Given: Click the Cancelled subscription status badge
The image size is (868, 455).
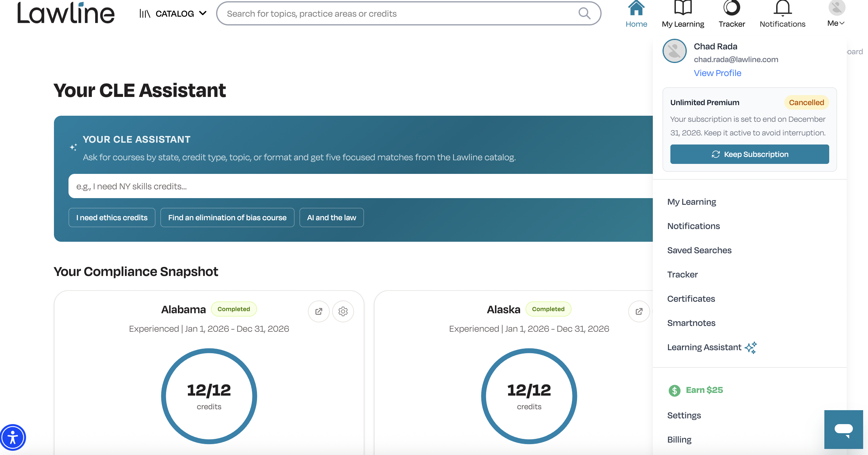Looking at the screenshot, I should [806, 102].
